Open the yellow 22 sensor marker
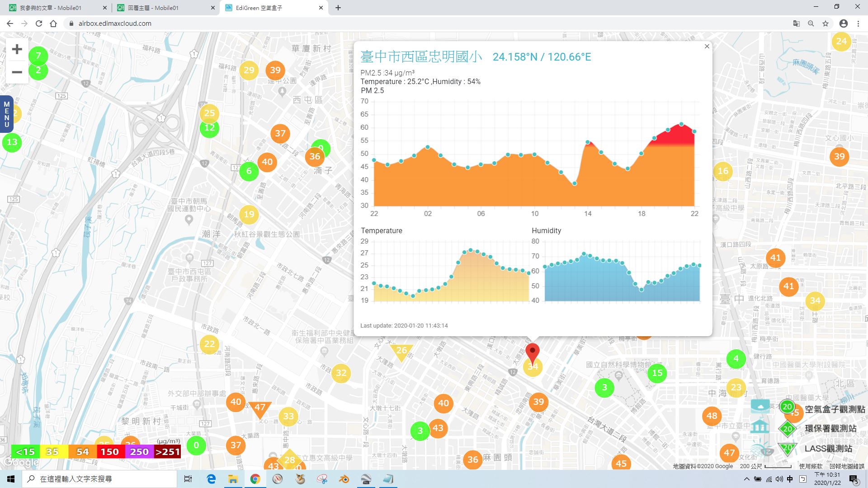 [209, 344]
